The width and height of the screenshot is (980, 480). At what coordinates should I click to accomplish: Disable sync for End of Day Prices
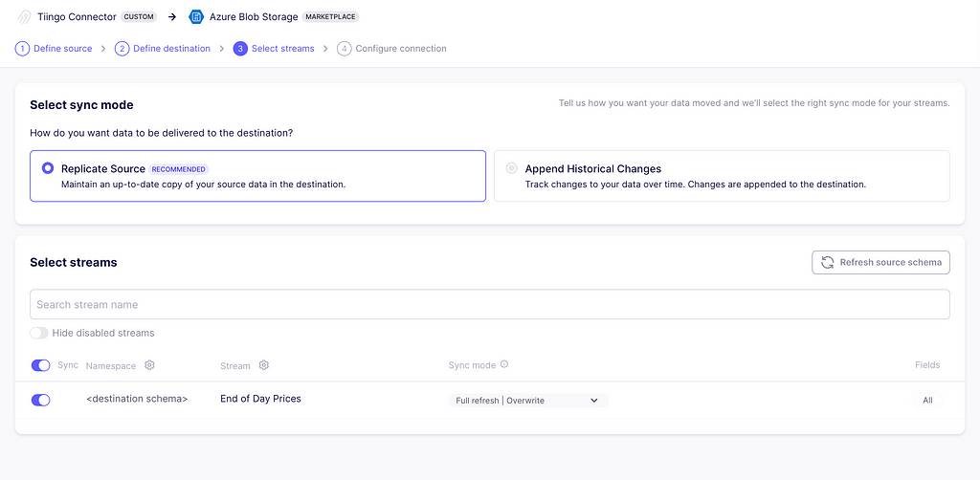coord(40,400)
